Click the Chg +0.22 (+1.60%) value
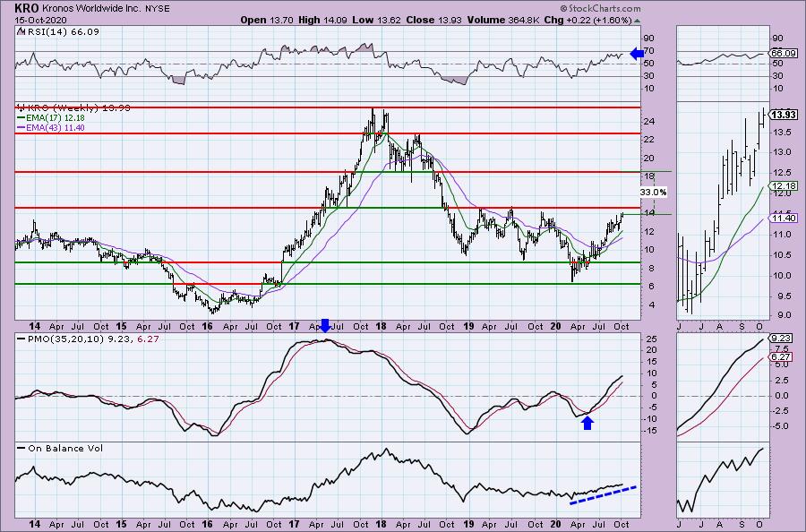Image resolution: width=806 pixels, height=532 pixels. [x=587, y=20]
